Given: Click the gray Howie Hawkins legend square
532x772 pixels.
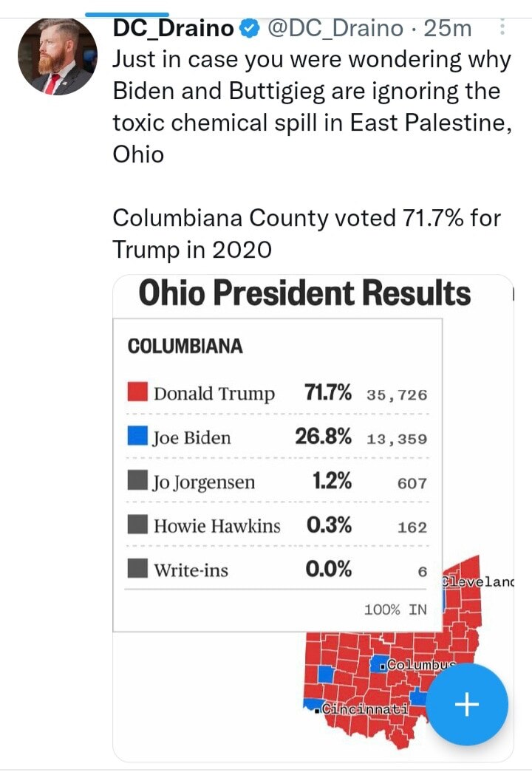Looking at the screenshot, I should (138, 525).
